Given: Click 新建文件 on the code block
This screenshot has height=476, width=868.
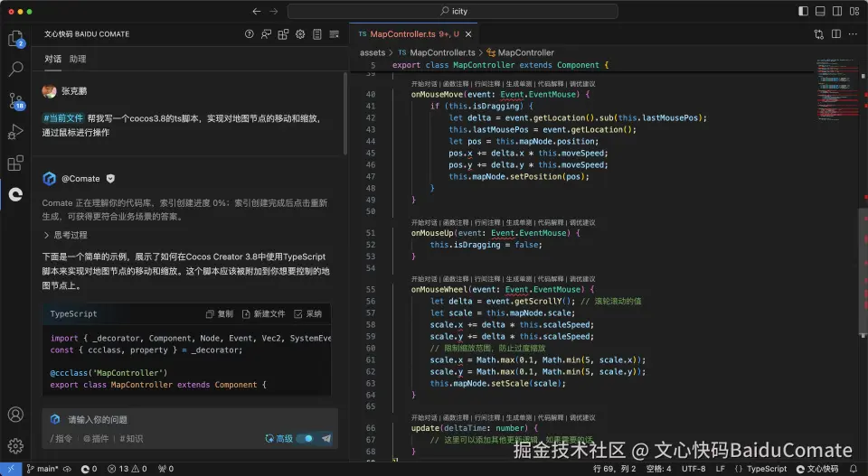Looking at the screenshot, I should 263,314.
